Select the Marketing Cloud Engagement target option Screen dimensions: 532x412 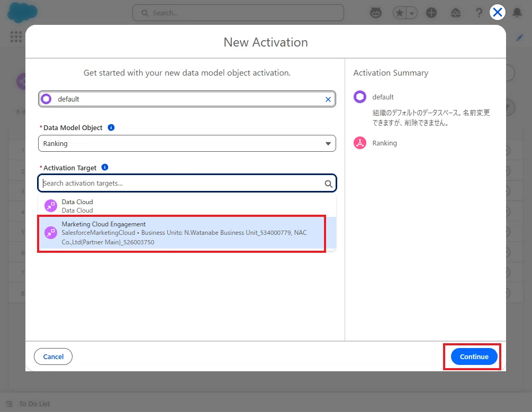click(x=187, y=233)
